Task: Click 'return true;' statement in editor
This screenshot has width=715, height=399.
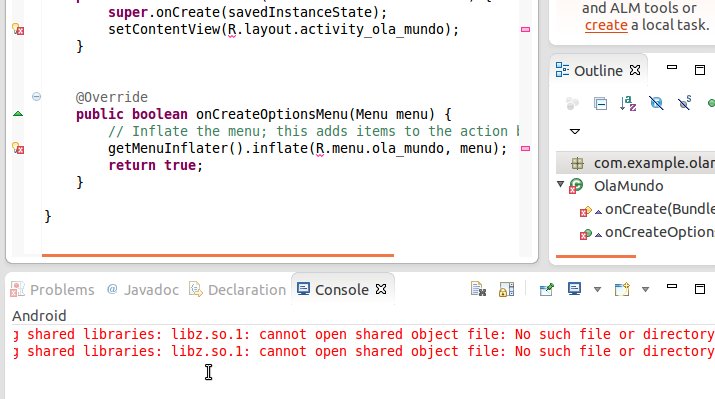Action: click(155, 166)
